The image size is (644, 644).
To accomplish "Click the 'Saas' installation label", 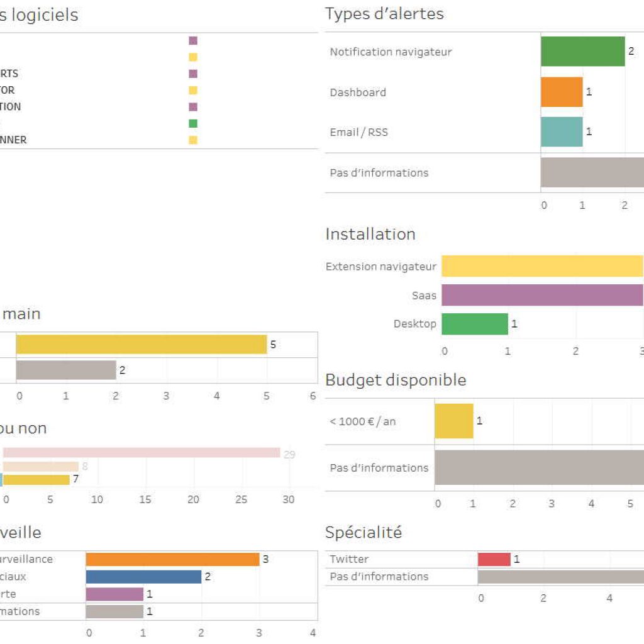I will (424, 296).
